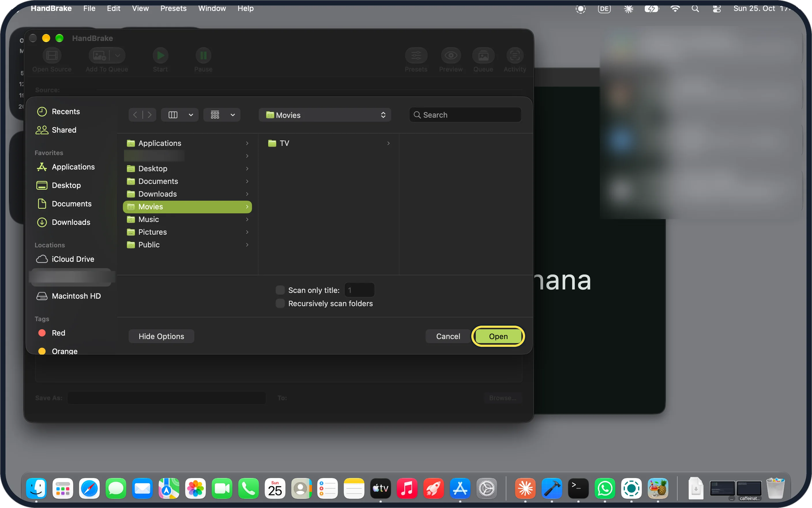Open Add To Queue dropdown arrow

point(118,55)
